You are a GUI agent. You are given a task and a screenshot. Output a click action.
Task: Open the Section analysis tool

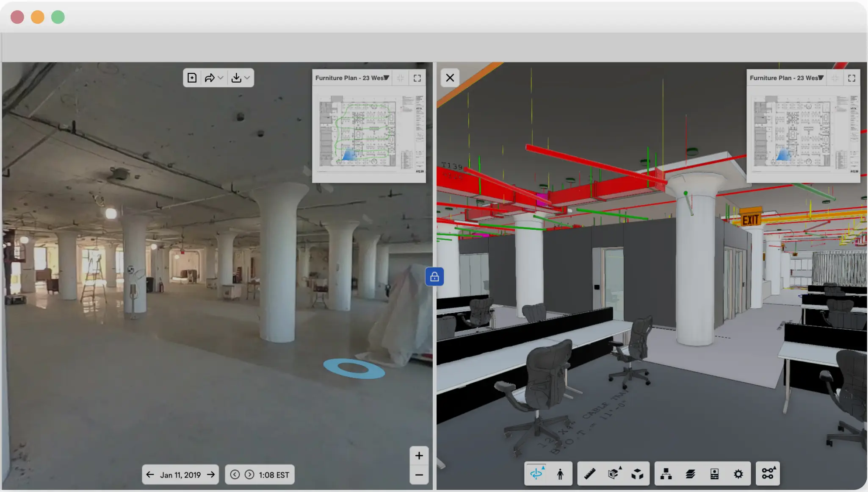point(614,474)
